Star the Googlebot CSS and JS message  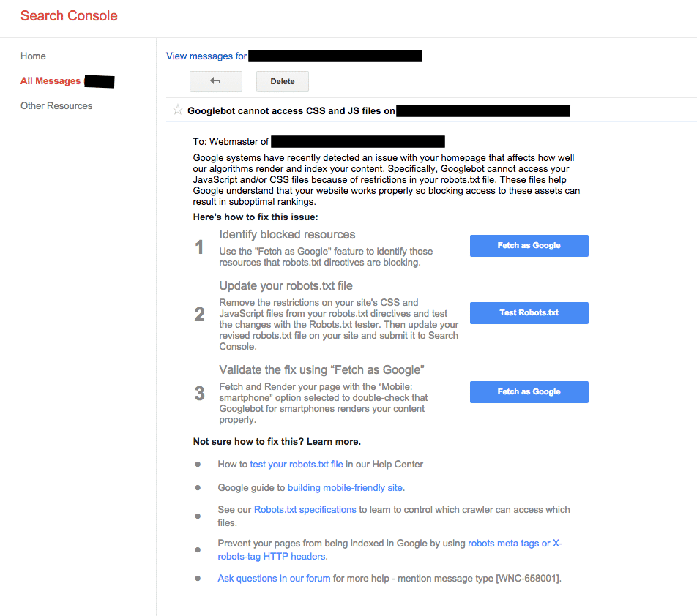pyautogui.click(x=178, y=110)
